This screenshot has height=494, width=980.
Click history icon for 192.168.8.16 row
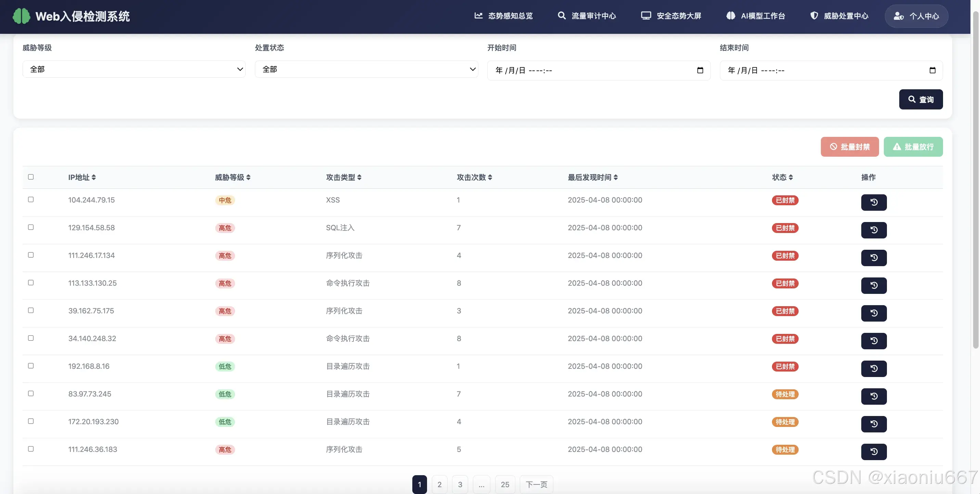(x=874, y=368)
